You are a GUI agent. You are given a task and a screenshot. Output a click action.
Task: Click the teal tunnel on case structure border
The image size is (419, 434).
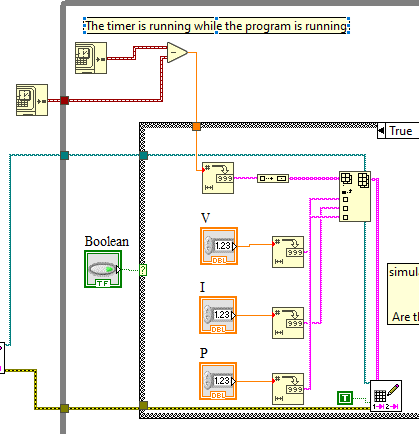pos(143,155)
